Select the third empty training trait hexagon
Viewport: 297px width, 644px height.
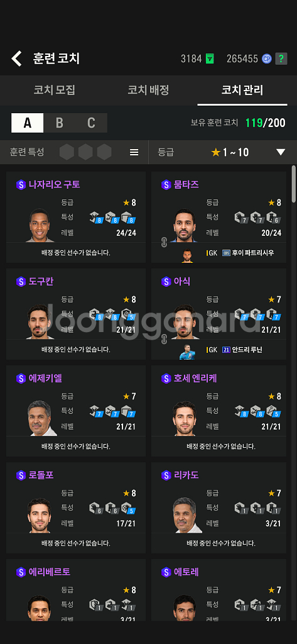coord(104,152)
